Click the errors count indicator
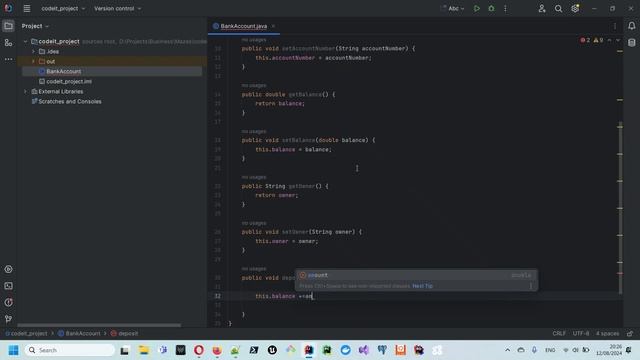The image size is (640, 360). [585, 40]
